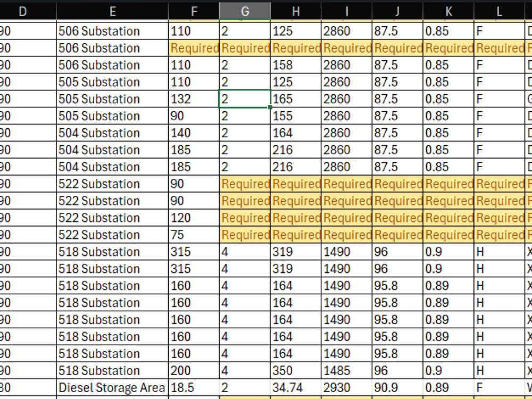Viewport: 532px width, 399px height.
Task: Select 518 Substation next to 200
Action: 112,370
